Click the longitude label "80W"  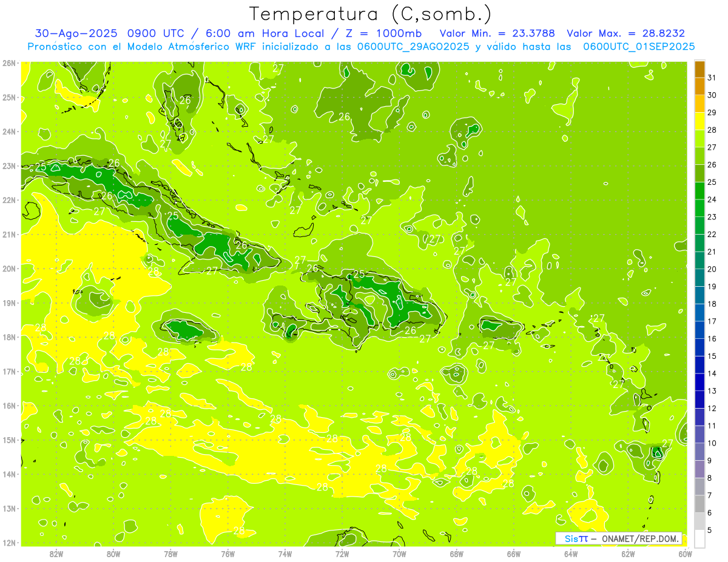click(x=113, y=554)
